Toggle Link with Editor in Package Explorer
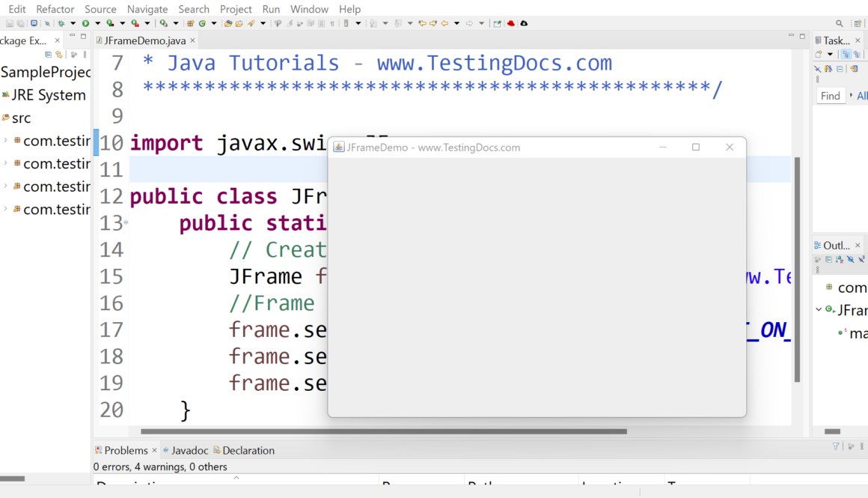 (x=59, y=55)
